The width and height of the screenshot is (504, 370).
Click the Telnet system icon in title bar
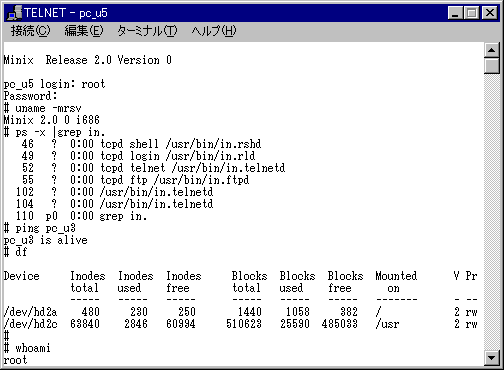(x=15, y=13)
